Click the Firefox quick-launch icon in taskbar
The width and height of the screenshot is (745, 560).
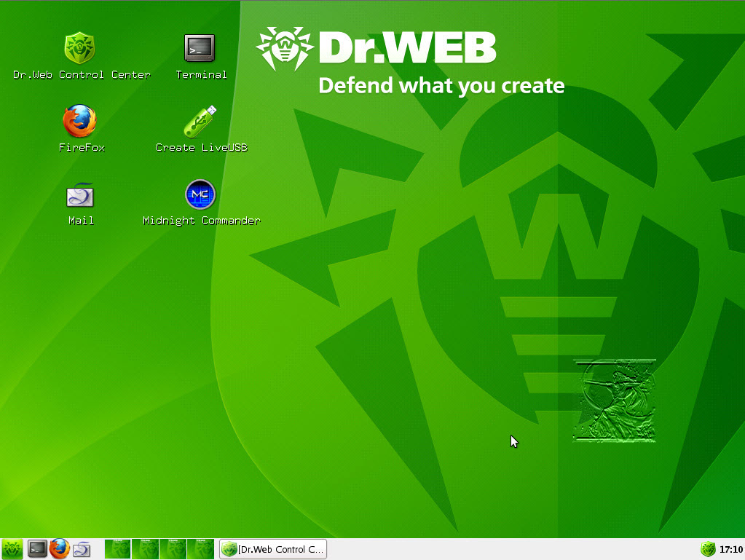59,549
